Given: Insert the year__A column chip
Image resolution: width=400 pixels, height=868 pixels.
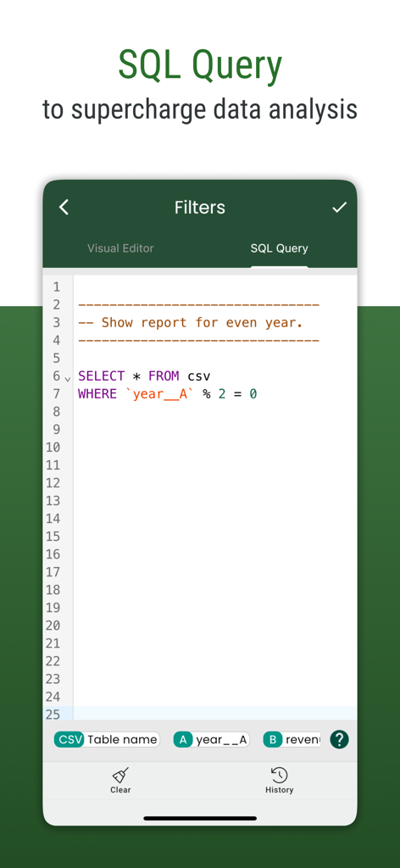Looking at the screenshot, I should tap(211, 739).
